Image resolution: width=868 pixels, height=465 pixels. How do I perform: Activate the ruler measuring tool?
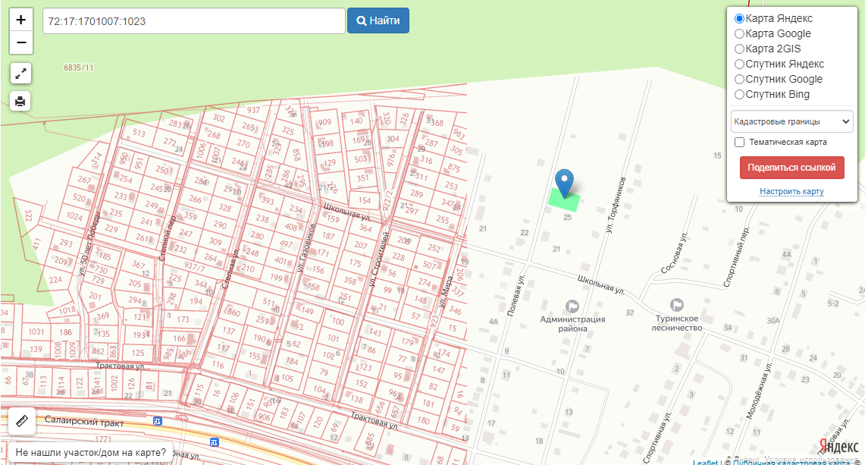[x=23, y=421]
